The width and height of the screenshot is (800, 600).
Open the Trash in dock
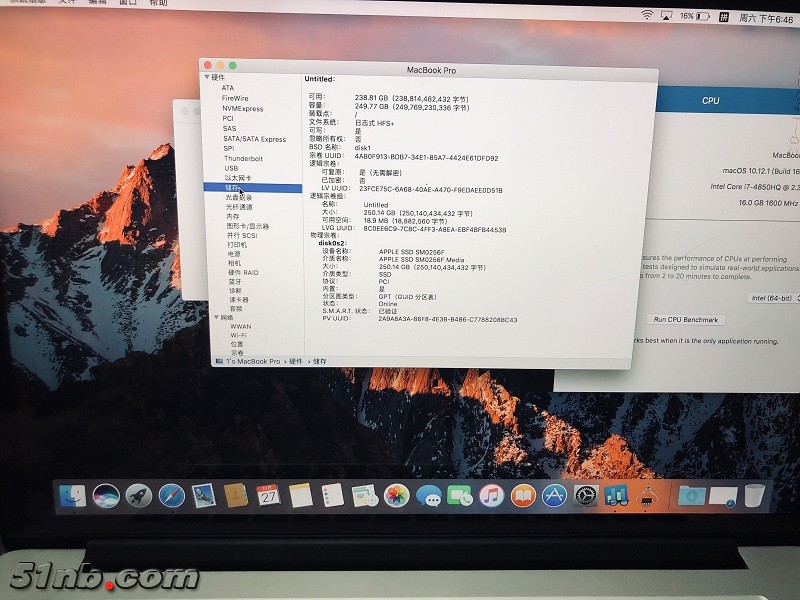pyautogui.click(x=755, y=495)
